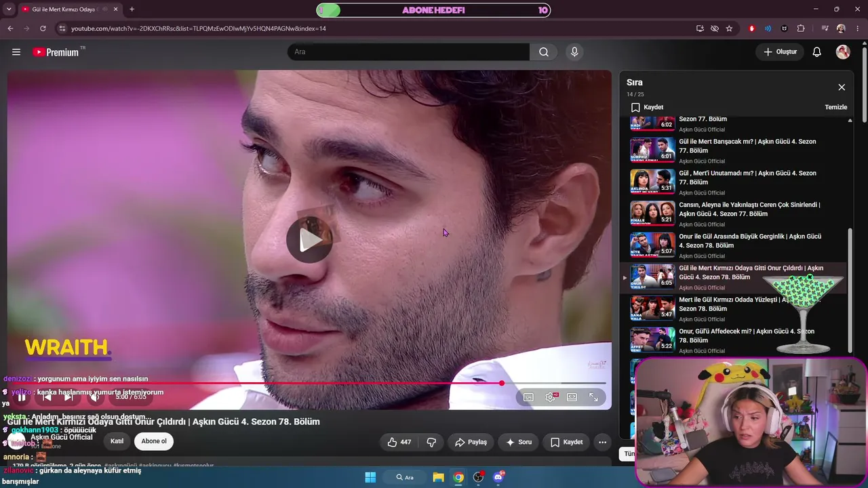Seek using the red progress bar handle
The image size is (868, 488).
pos(502,384)
